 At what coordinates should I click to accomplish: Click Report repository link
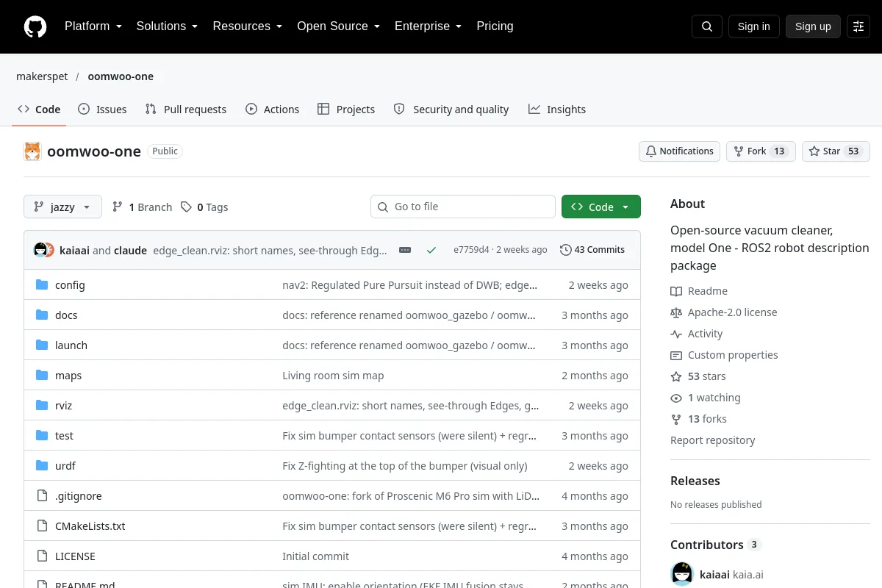712,440
